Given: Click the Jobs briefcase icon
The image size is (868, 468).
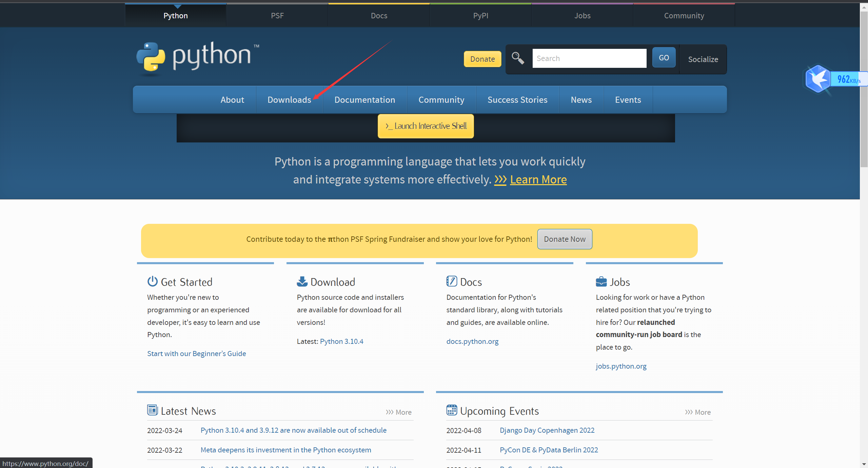Looking at the screenshot, I should click(601, 281).
